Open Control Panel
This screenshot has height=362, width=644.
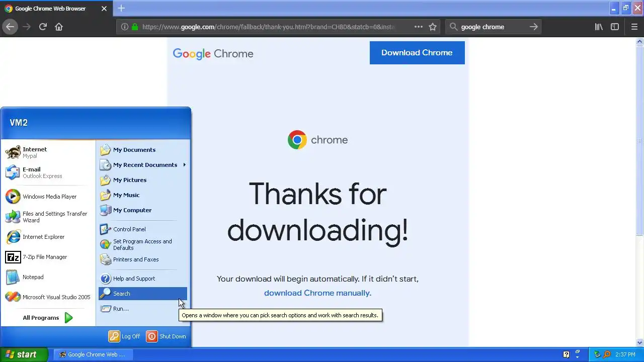(143, 229)
